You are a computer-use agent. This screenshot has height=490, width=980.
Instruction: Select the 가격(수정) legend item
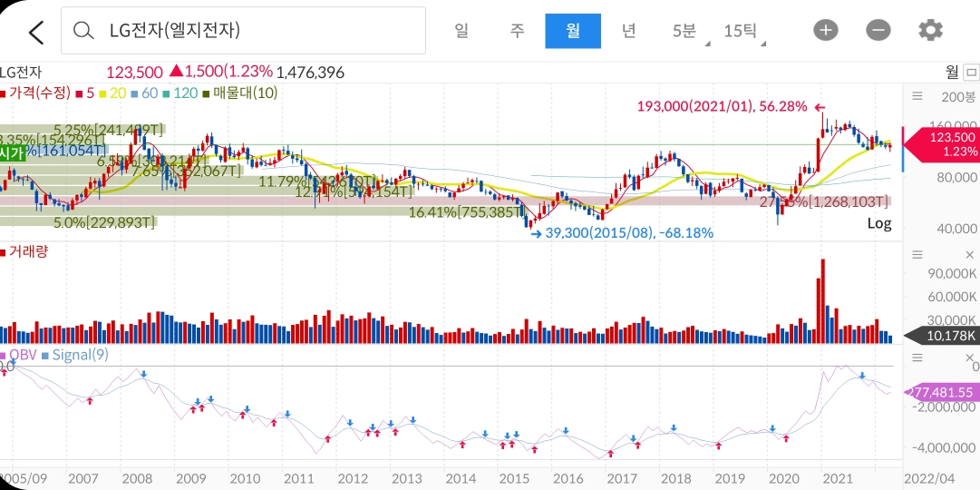pyautogui.click(x=35, y=93)
